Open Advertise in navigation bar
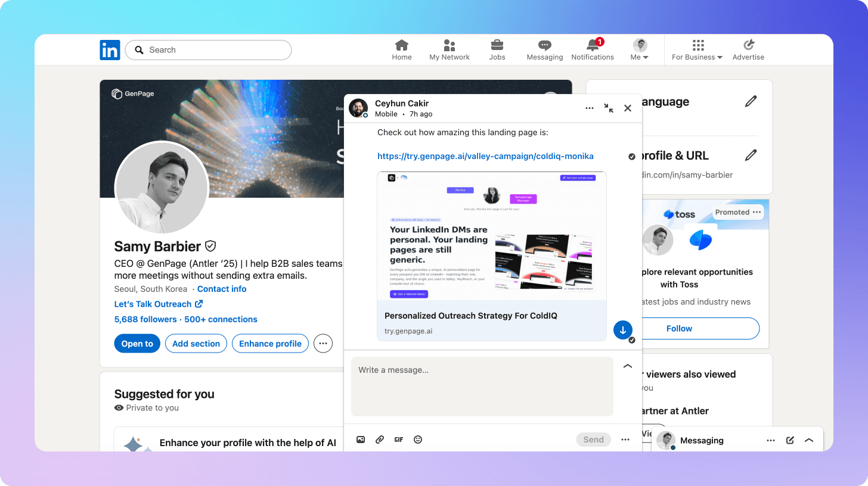The width and height of the screenshot is (868, 486). point(748,50)
